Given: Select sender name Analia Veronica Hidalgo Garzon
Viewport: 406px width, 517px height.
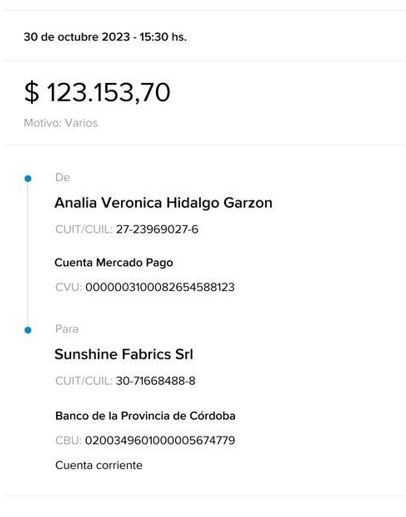Looking at the screenshot, I should click(163, 203).
